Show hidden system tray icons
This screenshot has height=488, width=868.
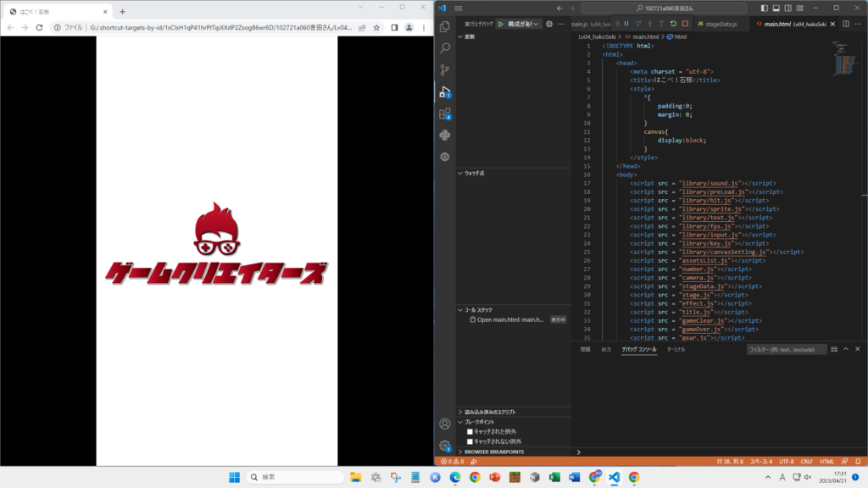tap(768, 477)
